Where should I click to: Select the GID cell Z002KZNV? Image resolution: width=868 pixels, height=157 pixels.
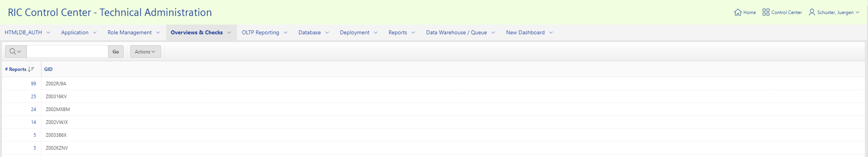click(57, 148)
